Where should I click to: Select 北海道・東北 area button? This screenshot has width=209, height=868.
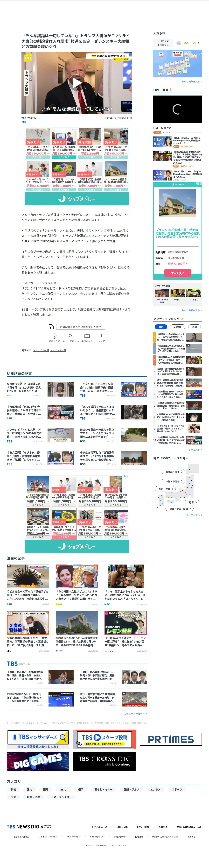click(x=173, y=471)
